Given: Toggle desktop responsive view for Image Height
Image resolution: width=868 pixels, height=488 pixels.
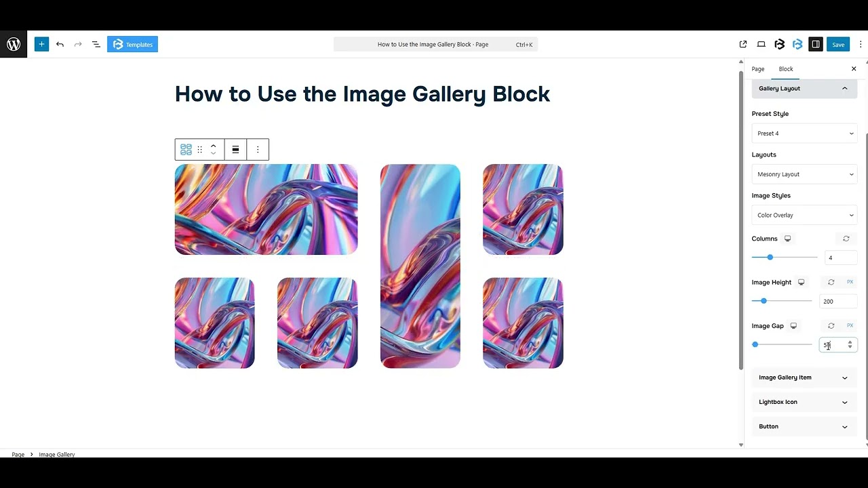Looking at the screenshot, I should click(x=801, y=282).
